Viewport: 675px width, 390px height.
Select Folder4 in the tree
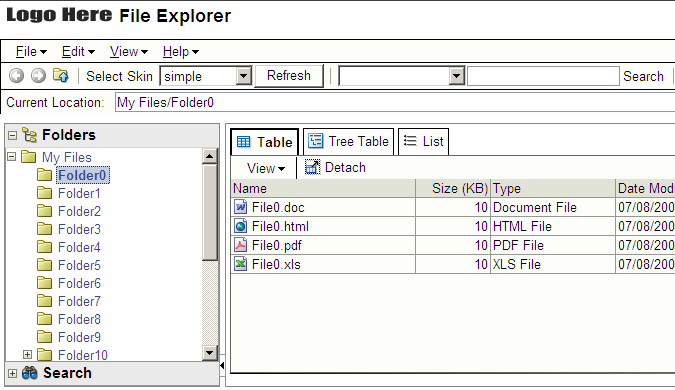pos(79,247)
